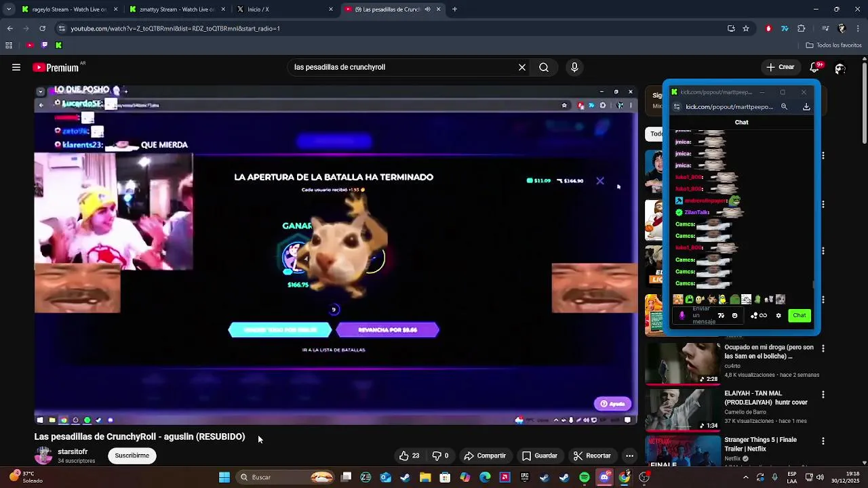
Task: Open Spotify from the taskbar
Action: 585,477
